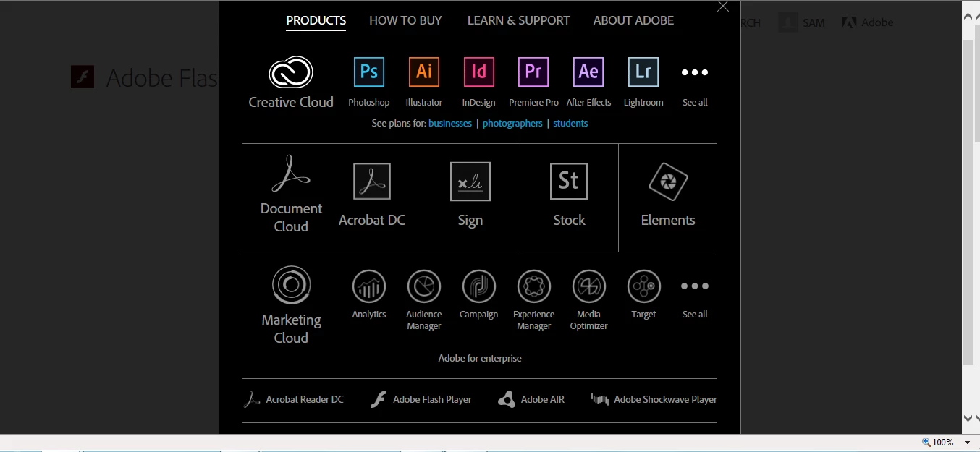Click the SAM user profile icon
The height and width of the screenshot is (452, 980).
point(788,22)
